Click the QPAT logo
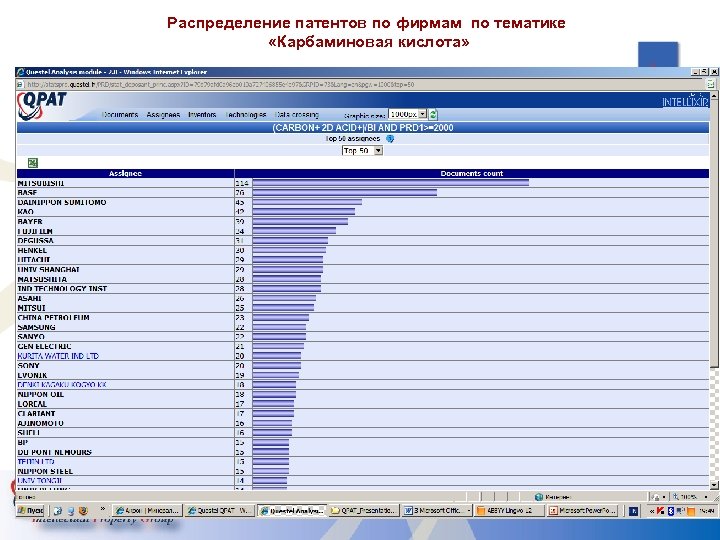 coord(42,106)
